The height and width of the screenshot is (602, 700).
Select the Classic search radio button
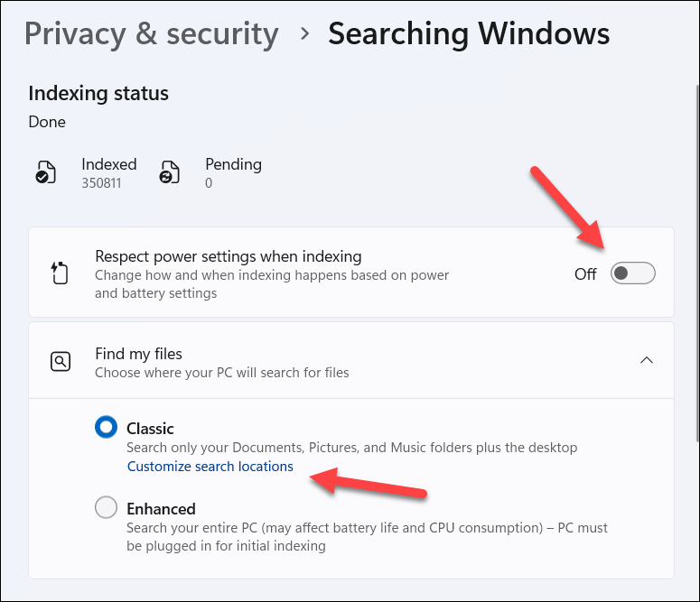(106, 429)
